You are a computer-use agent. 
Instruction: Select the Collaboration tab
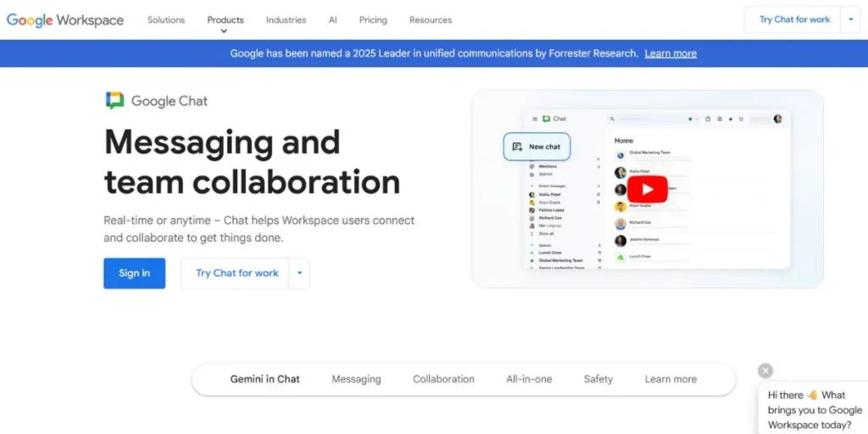click(x=443, y=379)
